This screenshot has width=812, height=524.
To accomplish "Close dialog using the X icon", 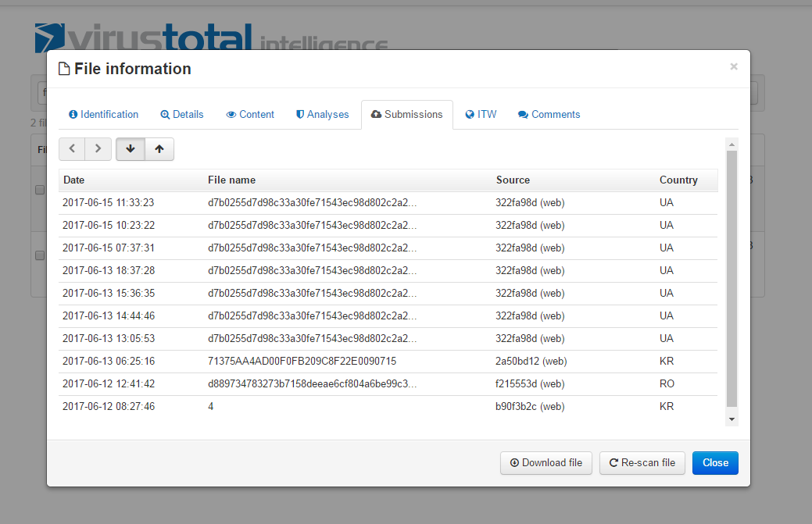I will [x=733, y=67].
